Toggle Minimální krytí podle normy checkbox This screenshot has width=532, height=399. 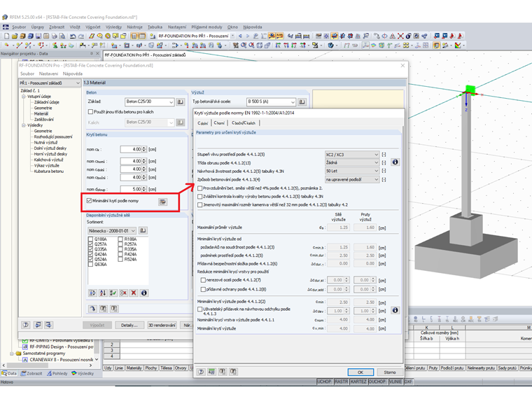pyautogui.click(x=89, y=201)
